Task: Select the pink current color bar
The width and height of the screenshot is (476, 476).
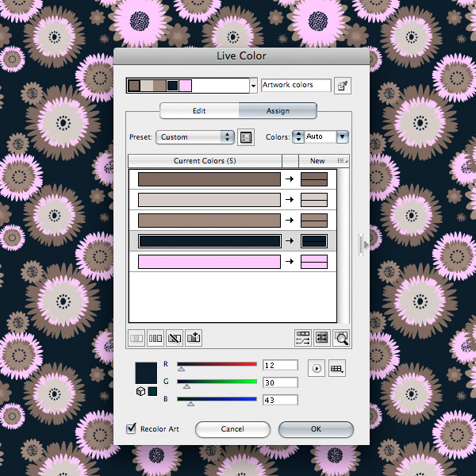Action: (x=209, y=262)
